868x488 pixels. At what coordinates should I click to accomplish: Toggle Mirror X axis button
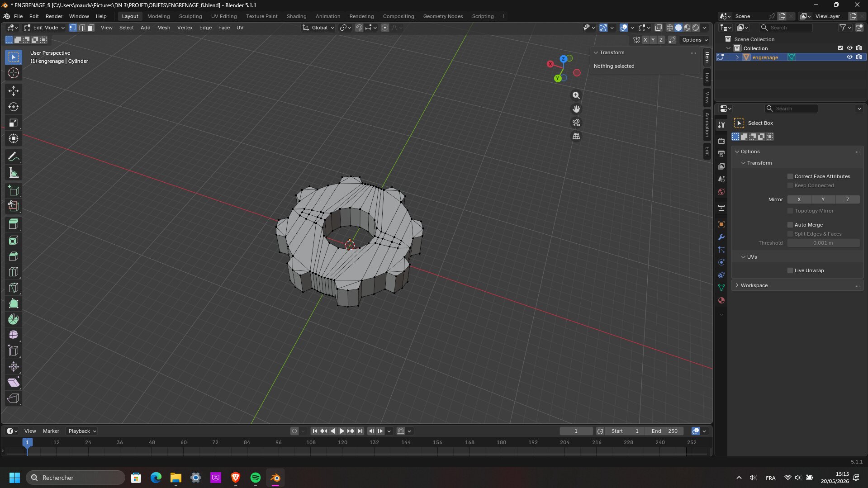click(x=799, y=199)
